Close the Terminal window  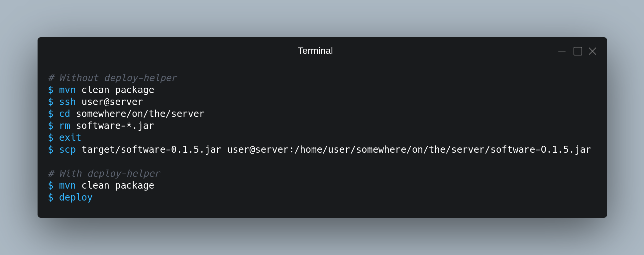(592, 51)
